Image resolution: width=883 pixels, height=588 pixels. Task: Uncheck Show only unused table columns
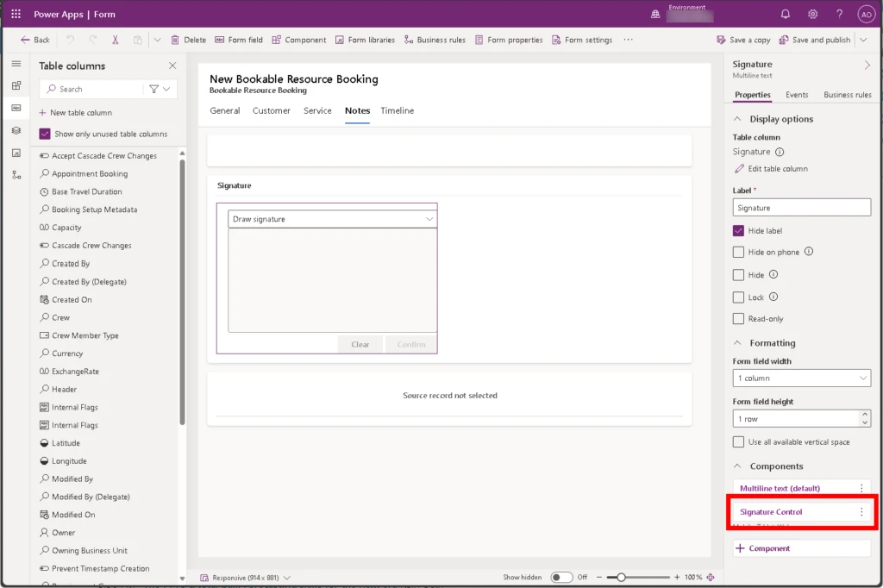click(x=46, y=134)
